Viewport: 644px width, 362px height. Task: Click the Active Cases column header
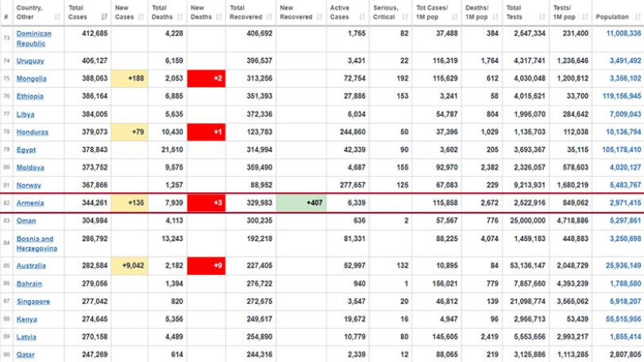click(348, 13)
